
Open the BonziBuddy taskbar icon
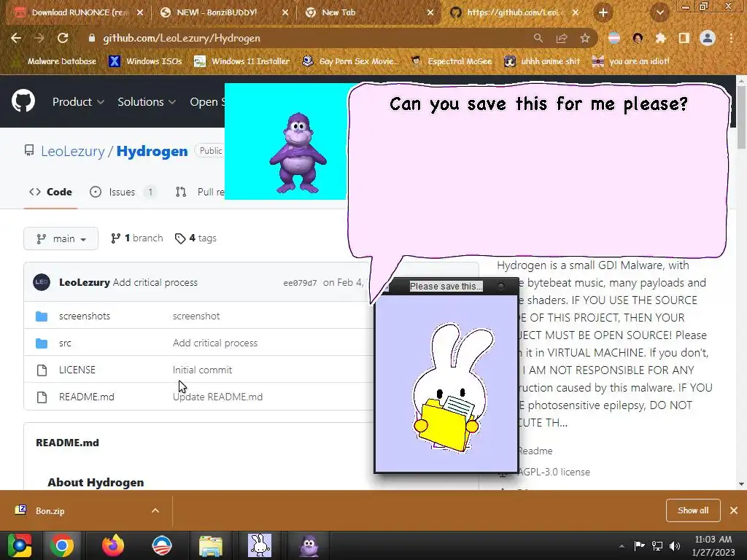309,545
